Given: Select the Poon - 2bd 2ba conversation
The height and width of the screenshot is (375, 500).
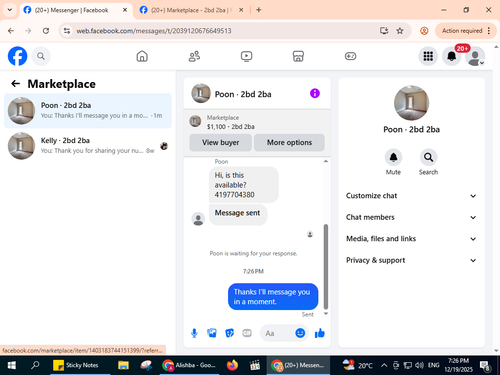Looking at the screenshot, I should click(x=88, y=111).
